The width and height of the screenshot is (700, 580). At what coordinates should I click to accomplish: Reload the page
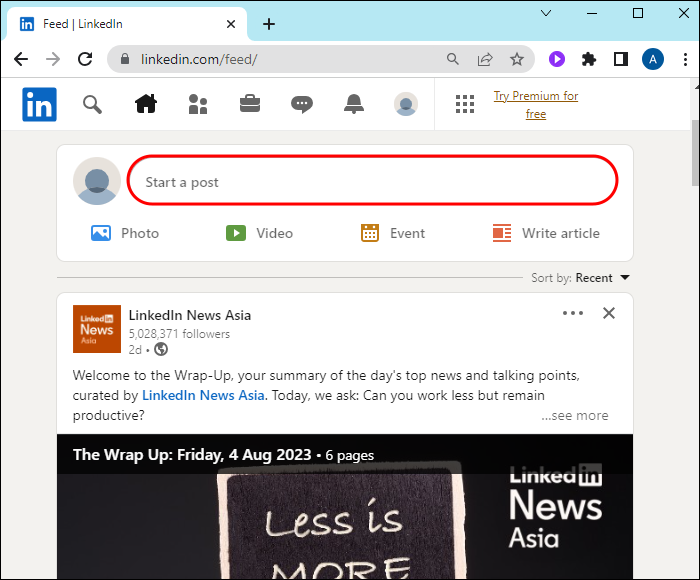pos(85,59)
